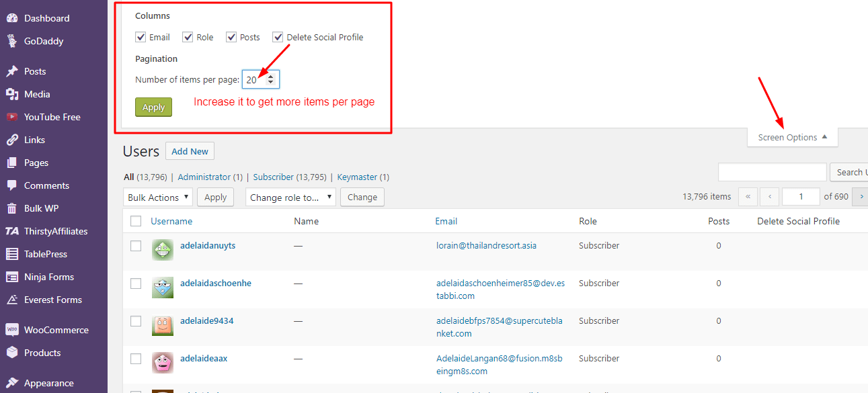Check the select-all users header checkbox
The image size is (868, 393).
click(x=136, y=221)
